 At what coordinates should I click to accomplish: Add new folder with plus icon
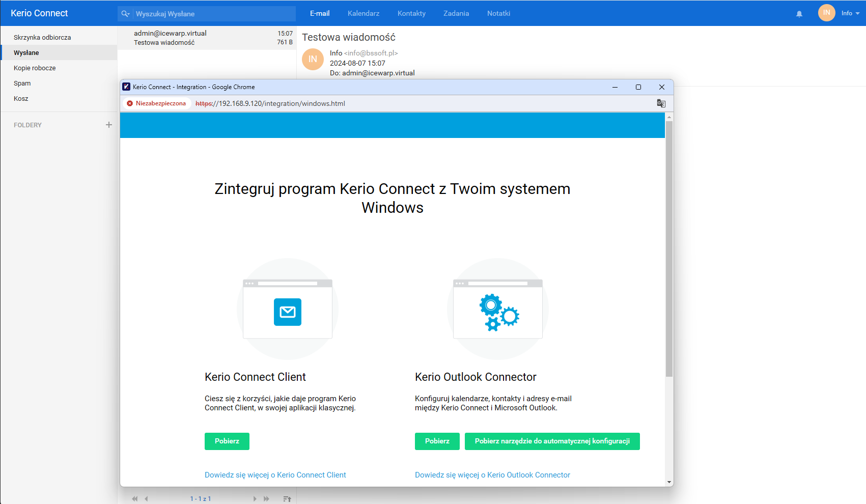pos(108,125)
